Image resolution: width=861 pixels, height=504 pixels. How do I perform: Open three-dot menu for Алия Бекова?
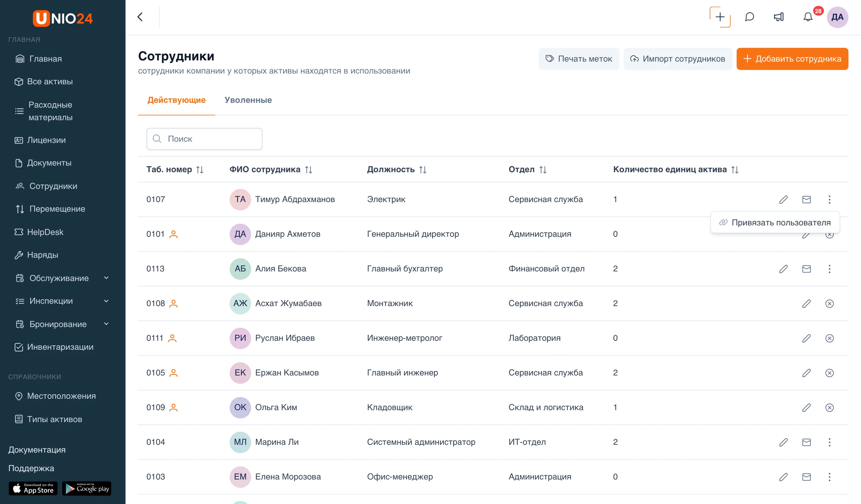[x=830, y=269]
